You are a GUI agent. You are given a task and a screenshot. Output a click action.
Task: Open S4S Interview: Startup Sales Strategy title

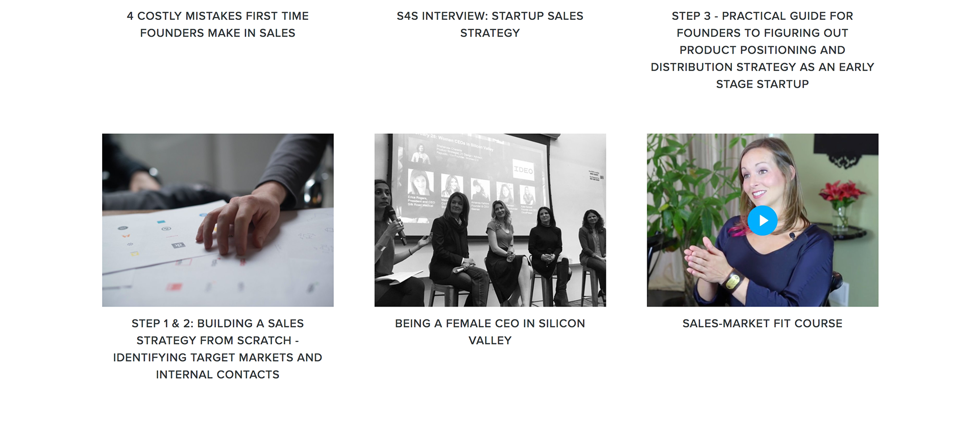[490, 25]
